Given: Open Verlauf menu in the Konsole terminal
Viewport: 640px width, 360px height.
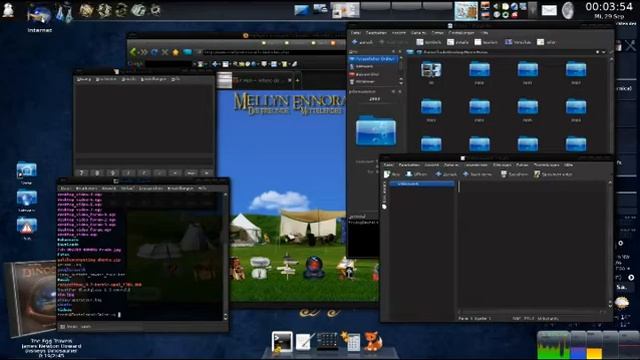Looking at the screenshot, I should (127, 189).
